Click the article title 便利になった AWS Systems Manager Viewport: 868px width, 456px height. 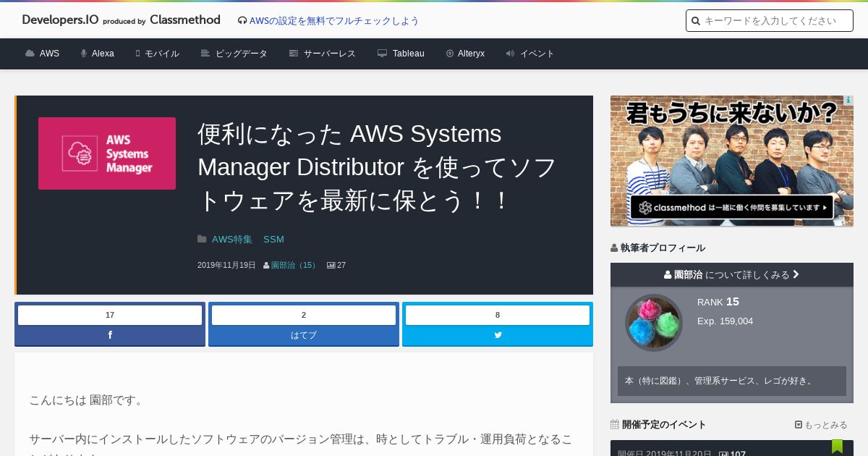[378, 167]
